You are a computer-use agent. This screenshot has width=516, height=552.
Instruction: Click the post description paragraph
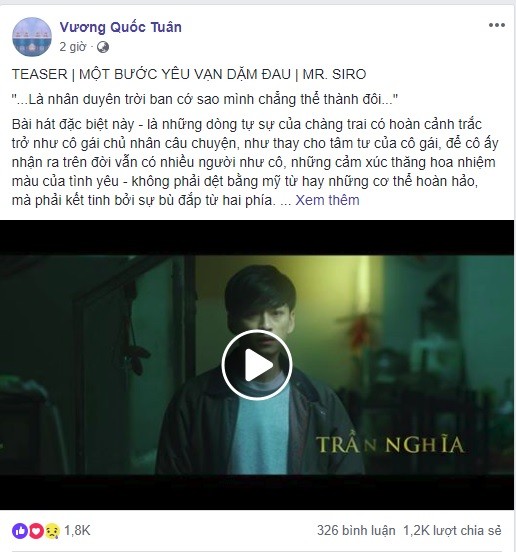(255, 162)
